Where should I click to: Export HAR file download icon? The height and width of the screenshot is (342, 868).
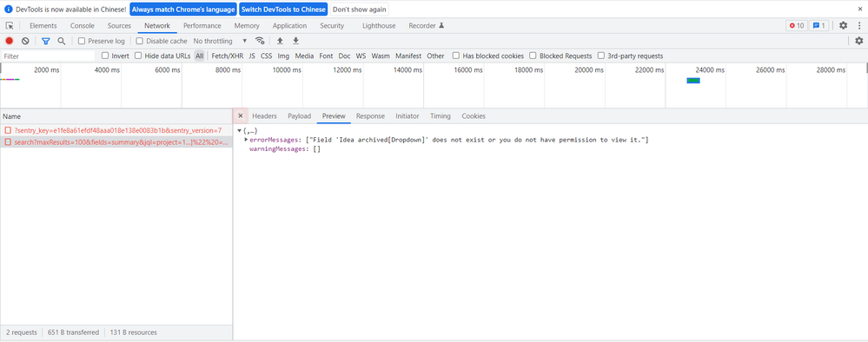pos(295,41)
